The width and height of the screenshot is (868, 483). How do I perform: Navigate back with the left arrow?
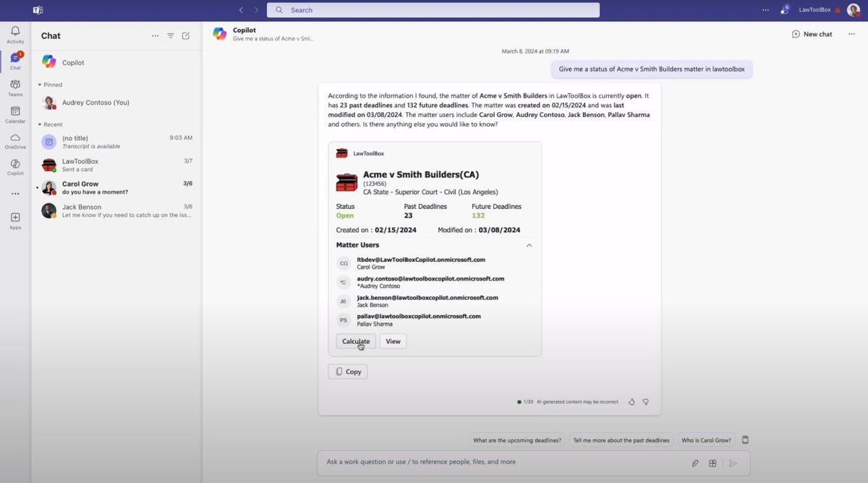click(241, 10)
